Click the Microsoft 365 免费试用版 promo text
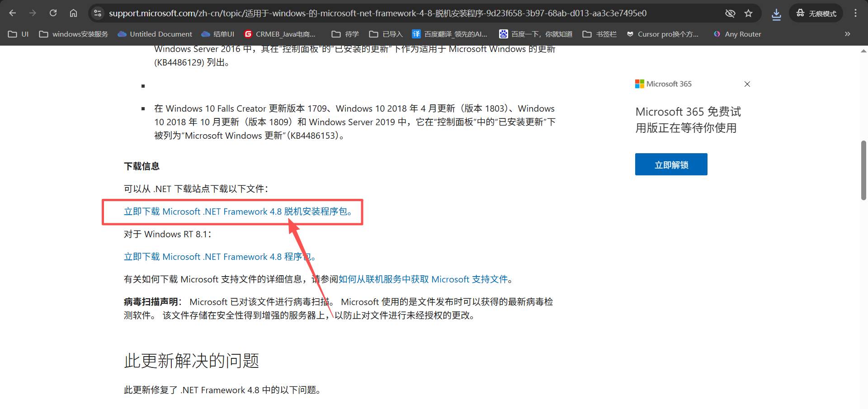This screenshot has width=868, height=409. [x=689, y=120]
